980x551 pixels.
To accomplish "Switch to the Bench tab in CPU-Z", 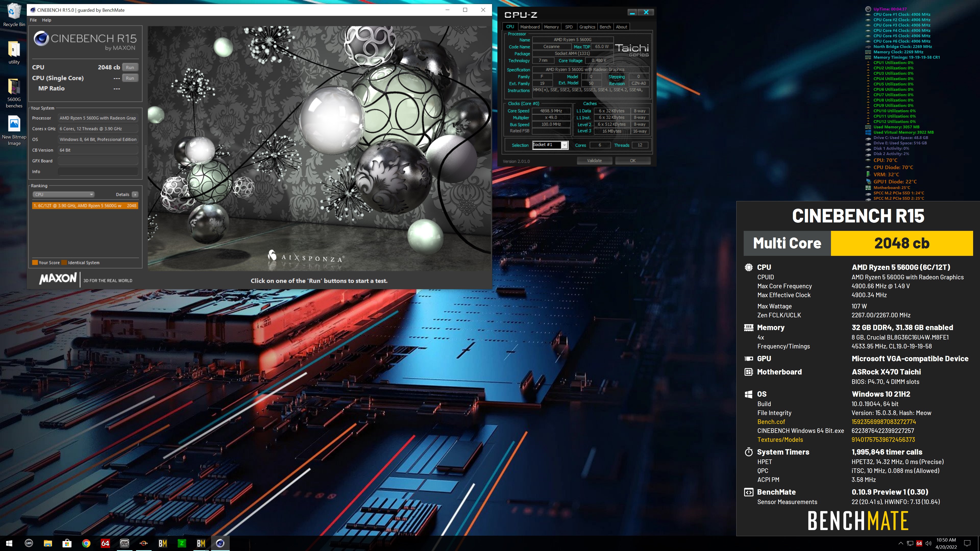I will (x=605, y=27).
